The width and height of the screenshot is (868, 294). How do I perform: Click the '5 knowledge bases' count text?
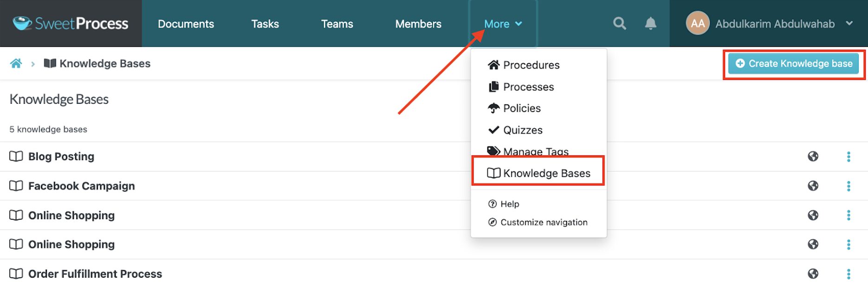(48, 129)
